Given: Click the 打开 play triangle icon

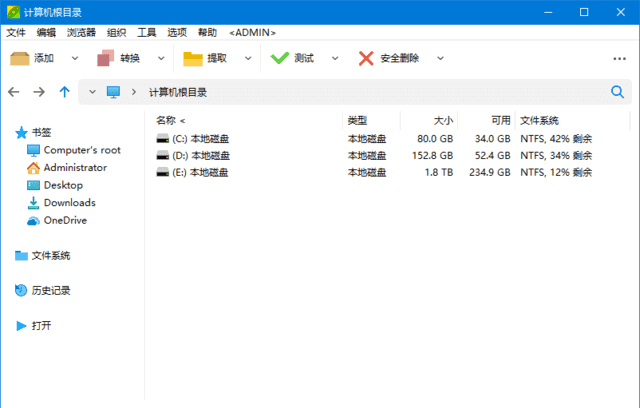Looking at the screenshot, I should (x=21, y=326).
